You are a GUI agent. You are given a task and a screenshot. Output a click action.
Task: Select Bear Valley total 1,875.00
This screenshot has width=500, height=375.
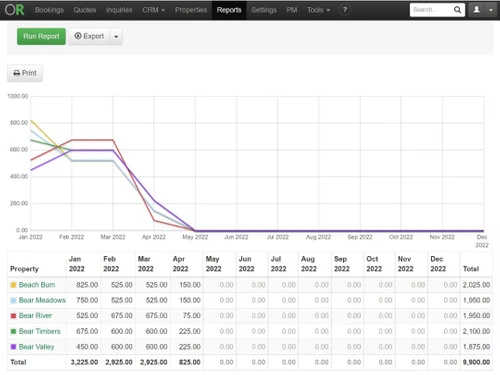click(x=476, y=347)
